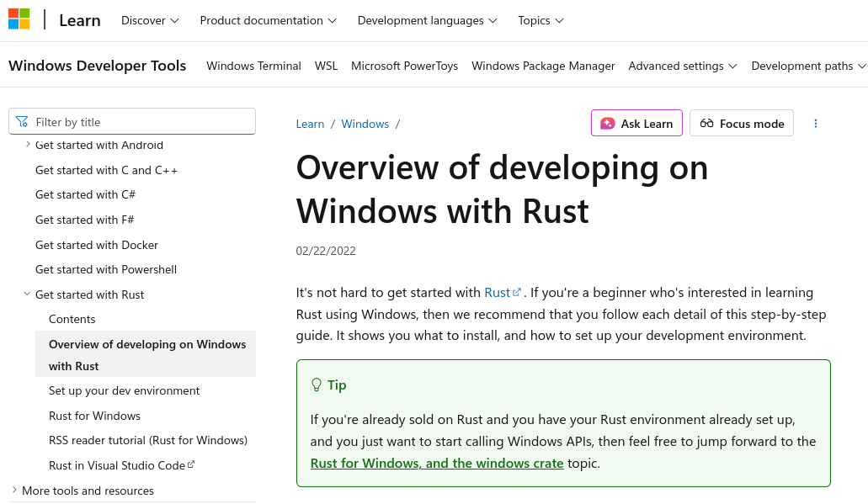
Task: Expand the Get started with Android section
Action: [x=28, y=145]
